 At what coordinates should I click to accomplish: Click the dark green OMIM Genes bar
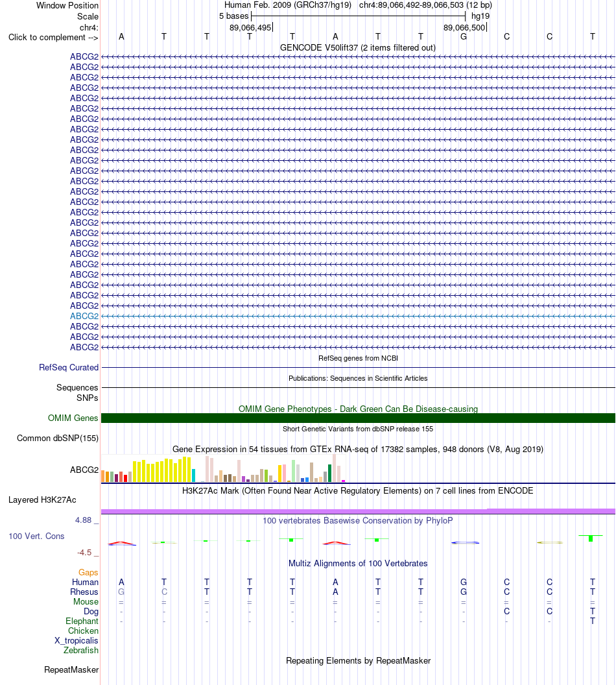click(x=358, y=418)
